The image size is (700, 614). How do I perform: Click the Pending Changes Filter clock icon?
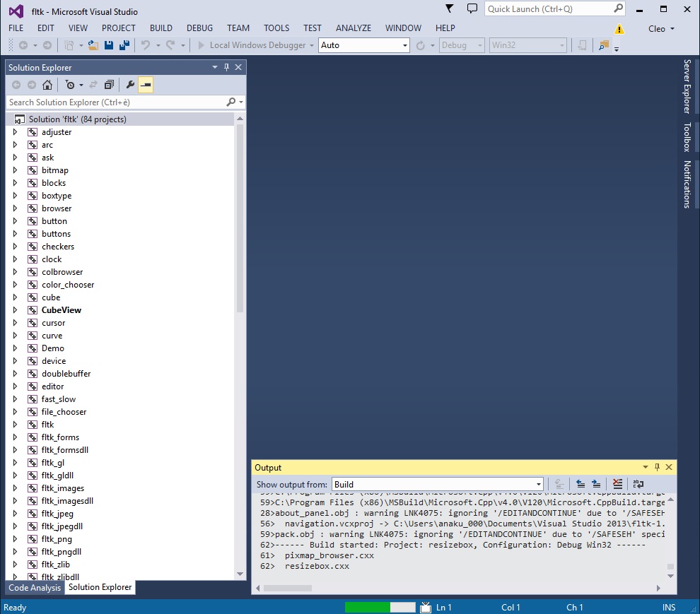(70, 85)
